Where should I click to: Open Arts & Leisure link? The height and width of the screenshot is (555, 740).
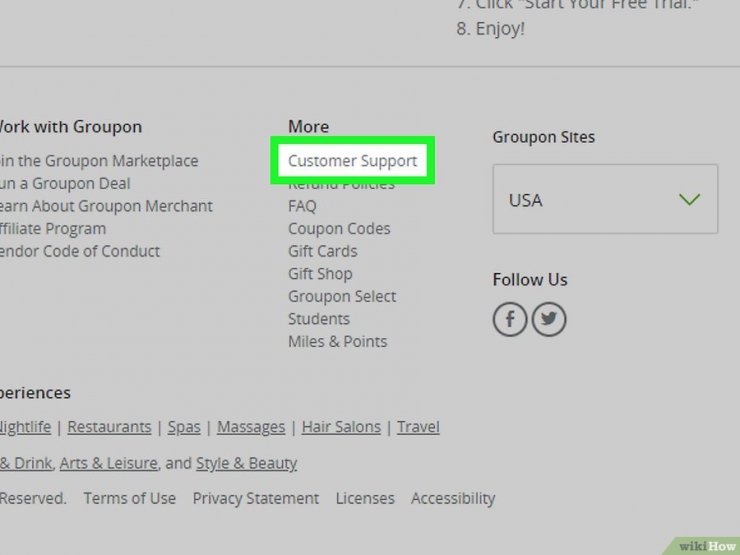tap(109, 463)
